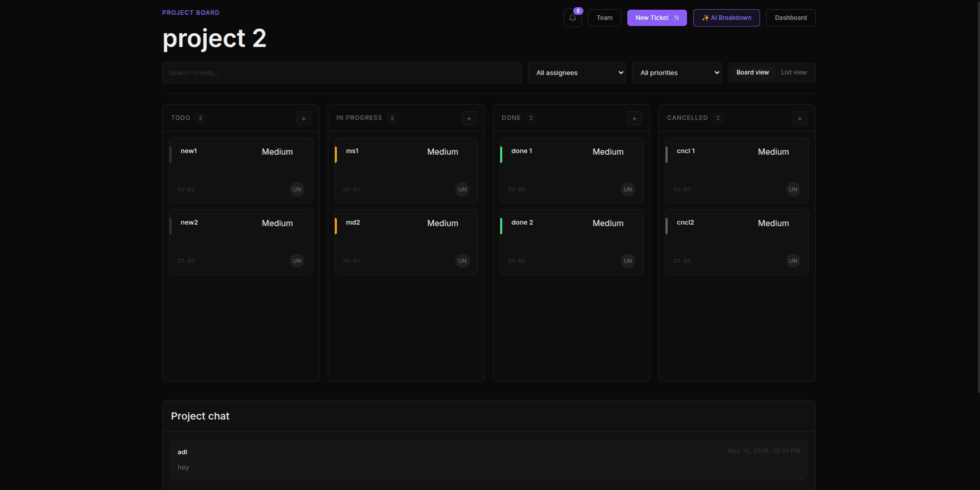Open the md2 ticket title
This screenshot has height=490, width=980.
tap(353, 223)
